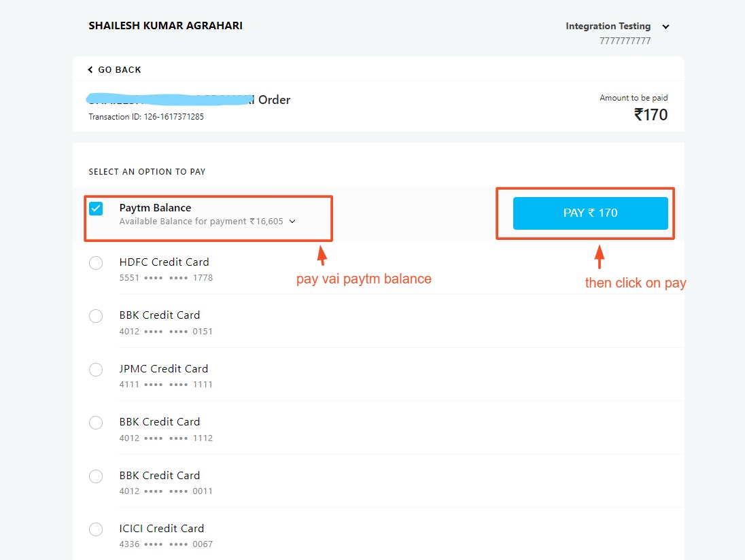
Task: Click the ICICI Credit Card label
Action: coord(162,528)
